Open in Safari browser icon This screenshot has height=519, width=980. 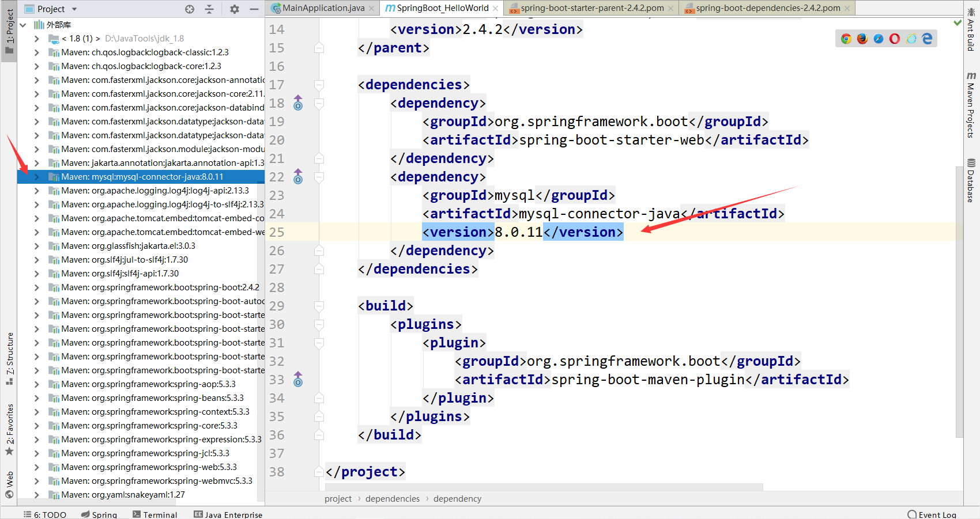pyautogui.click(x=879, y=39)
